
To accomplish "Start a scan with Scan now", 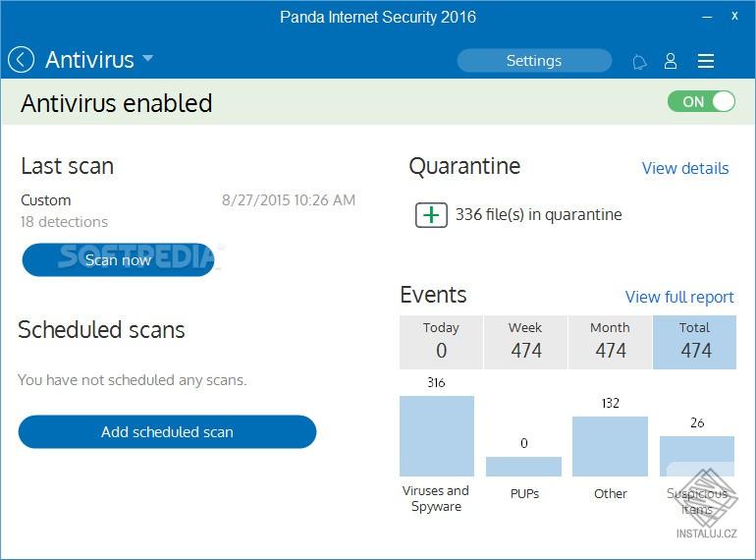I will [118, 260].
